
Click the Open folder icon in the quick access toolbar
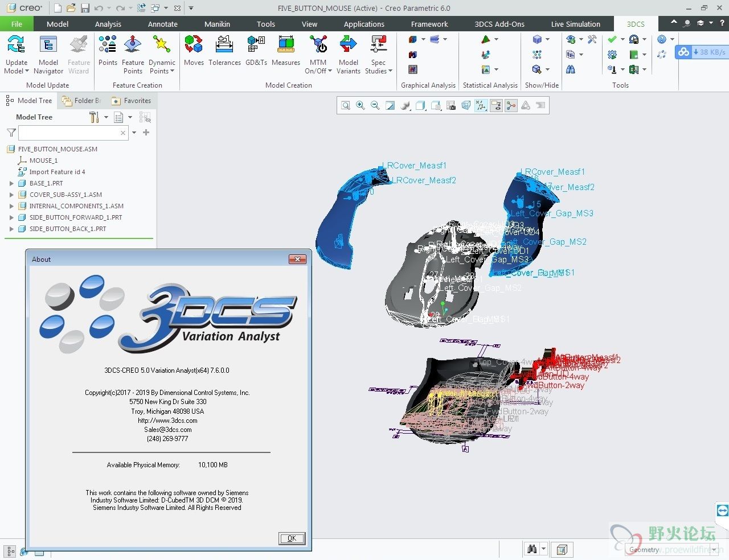pyautogui.click(x=71, y=8)
